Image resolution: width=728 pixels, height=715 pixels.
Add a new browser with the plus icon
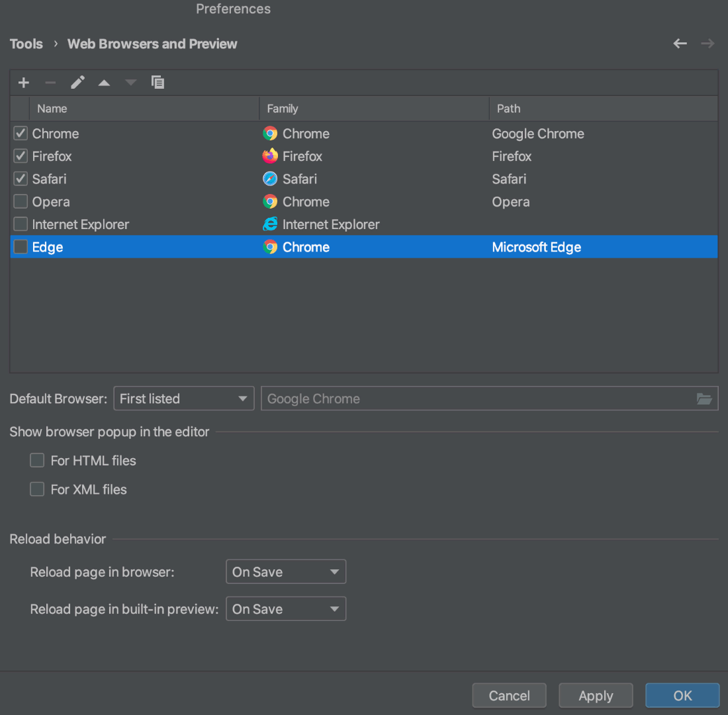coord(23,82)
